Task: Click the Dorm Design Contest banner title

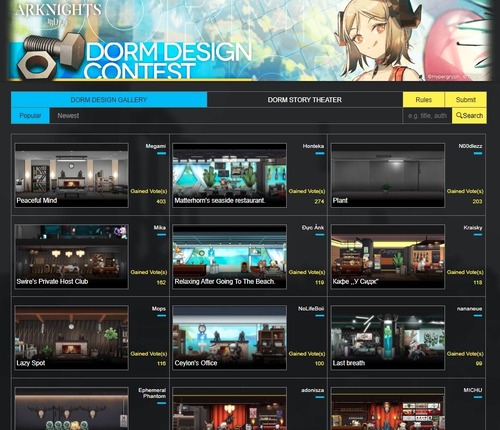Action: click(167, 61)
